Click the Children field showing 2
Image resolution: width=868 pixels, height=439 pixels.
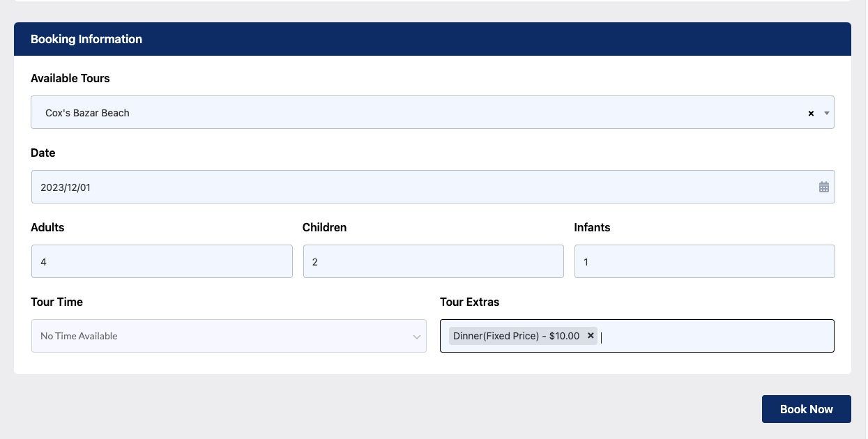(x=433, y=261)
